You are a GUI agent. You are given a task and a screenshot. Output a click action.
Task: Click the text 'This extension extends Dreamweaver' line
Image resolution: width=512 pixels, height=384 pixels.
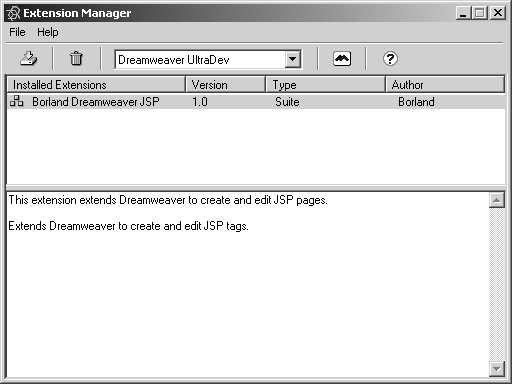[x=168, y=200]
